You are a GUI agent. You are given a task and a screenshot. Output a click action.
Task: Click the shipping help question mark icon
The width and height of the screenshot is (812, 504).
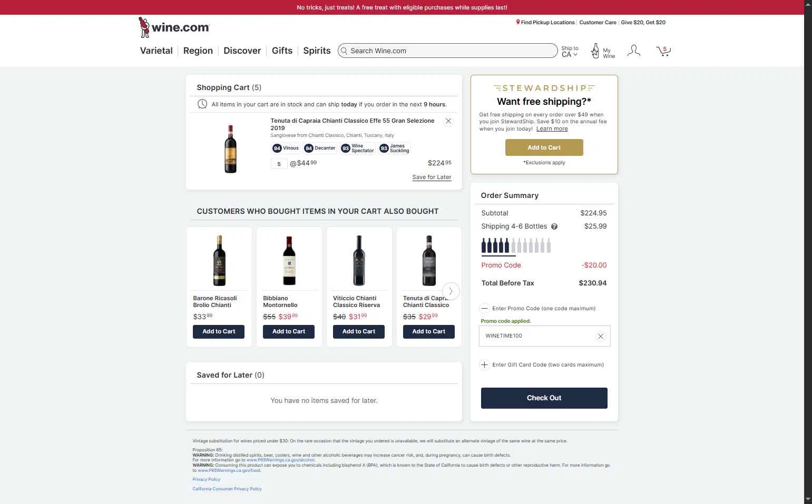554,226
